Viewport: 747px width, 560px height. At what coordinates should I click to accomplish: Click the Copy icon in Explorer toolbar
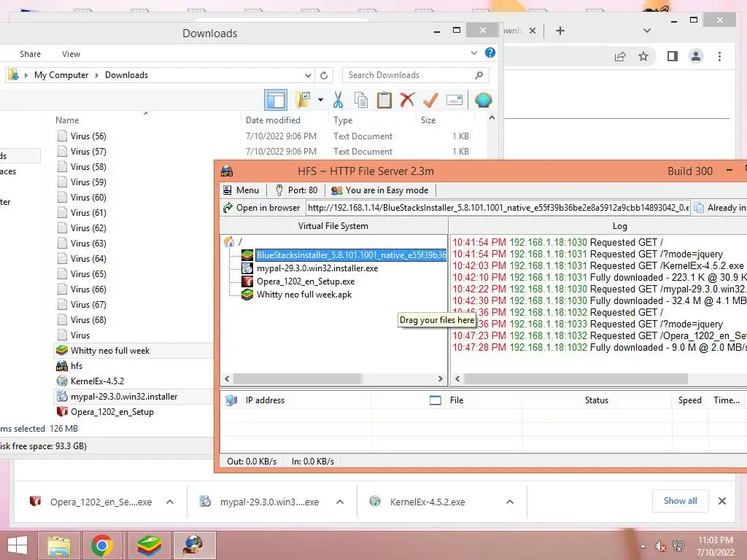click(361, 100)
